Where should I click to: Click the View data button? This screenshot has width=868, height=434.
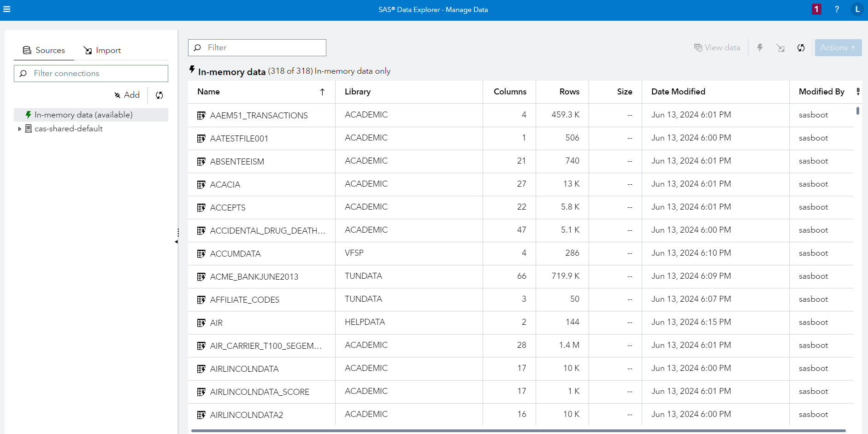pos(717,48)
